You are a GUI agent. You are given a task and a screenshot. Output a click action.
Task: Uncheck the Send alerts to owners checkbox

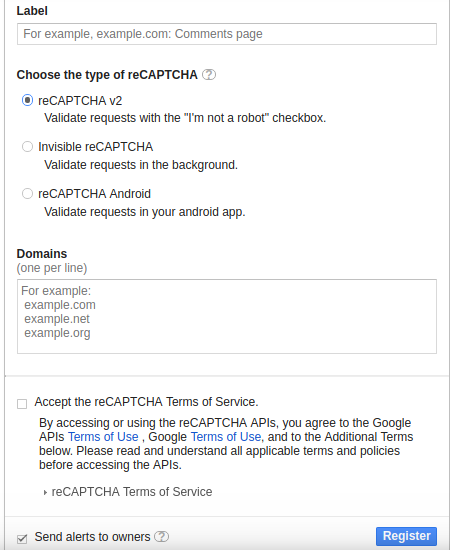click(22, 538)
